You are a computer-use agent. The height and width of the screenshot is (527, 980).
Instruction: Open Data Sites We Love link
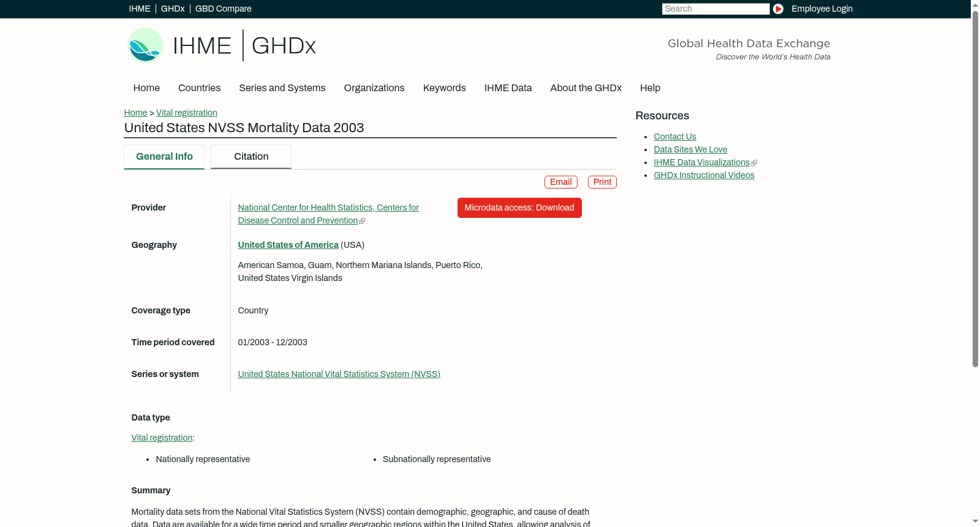coord(690,149)
